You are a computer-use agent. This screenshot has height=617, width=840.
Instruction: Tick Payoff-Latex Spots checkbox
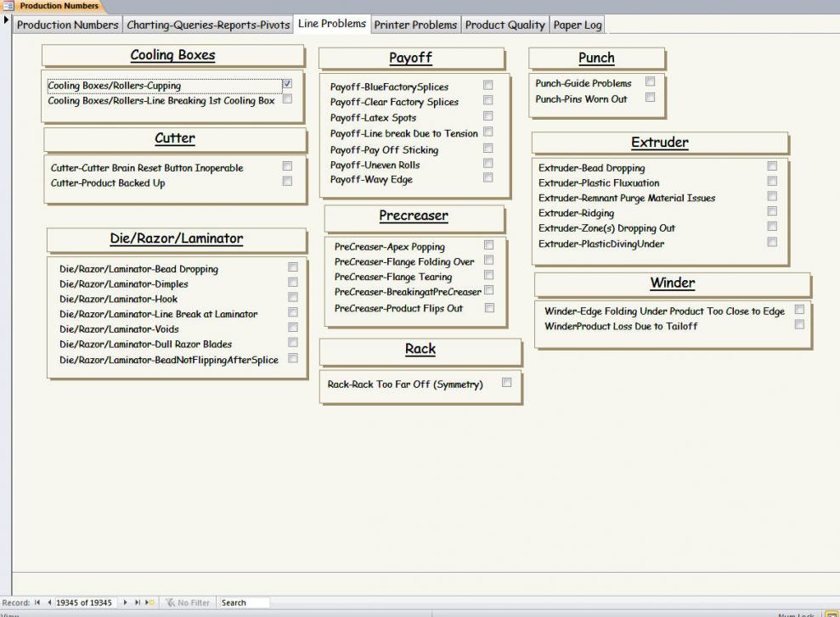pyautogui.click(x=488, y=115)
